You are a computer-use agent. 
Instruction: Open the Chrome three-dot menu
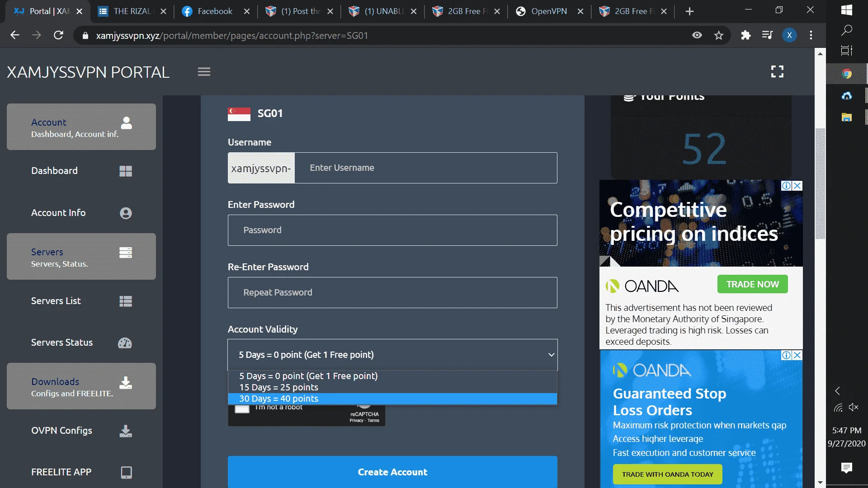[x=811, y=35]
